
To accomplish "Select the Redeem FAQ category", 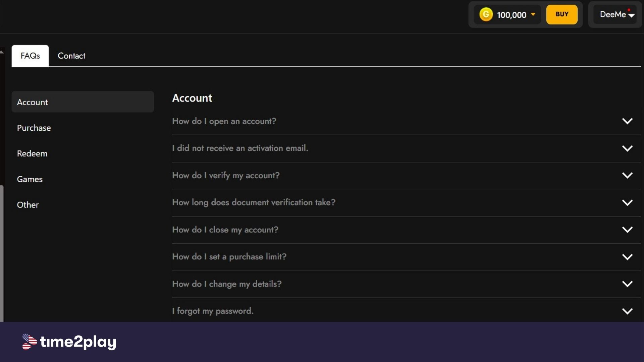I will pos(32,154).
